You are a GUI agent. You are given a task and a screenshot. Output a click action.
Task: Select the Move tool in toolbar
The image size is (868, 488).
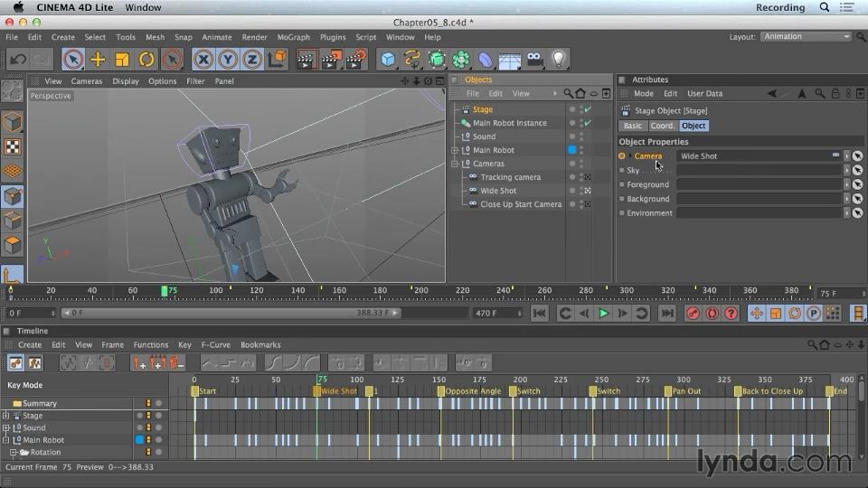(98, 60)
